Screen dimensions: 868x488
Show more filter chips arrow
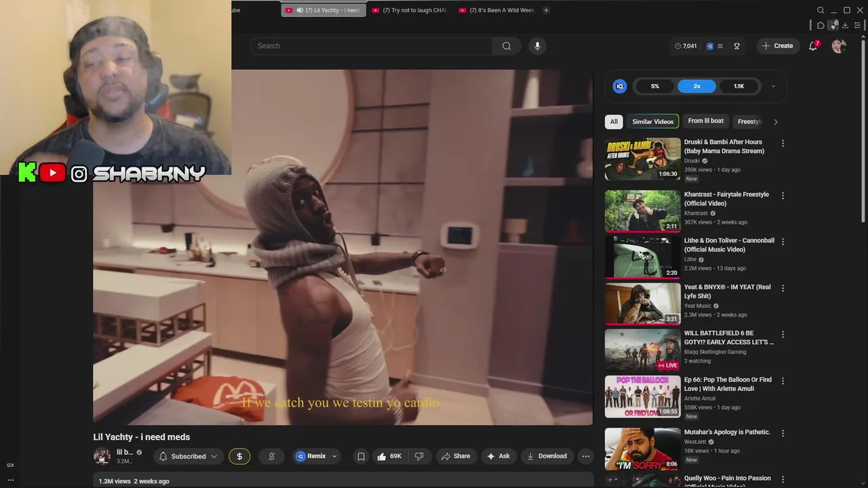(x=776, y=122)
